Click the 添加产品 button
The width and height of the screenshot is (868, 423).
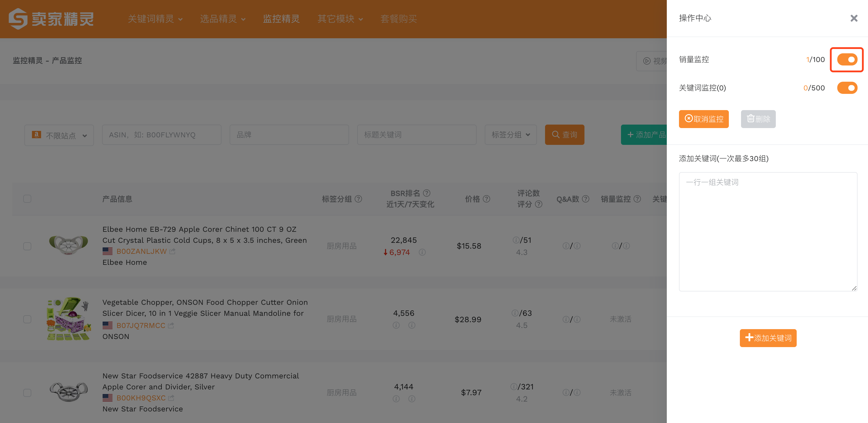click(644, 135)
